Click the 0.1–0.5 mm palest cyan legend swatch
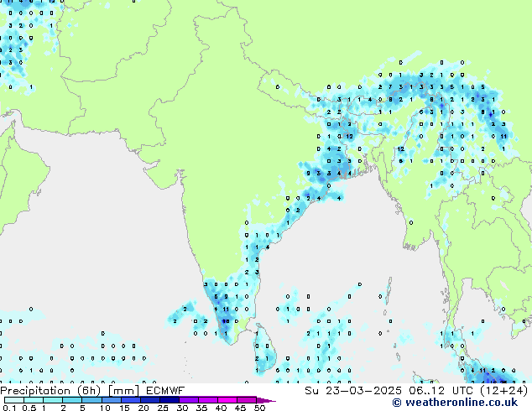The height and width of the screenshot is (411, 532). 14,400
